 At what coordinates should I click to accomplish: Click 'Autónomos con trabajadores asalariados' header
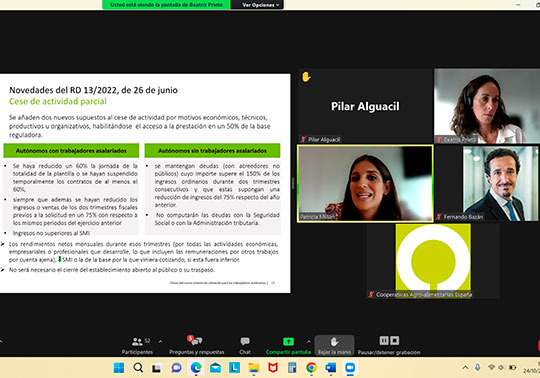coord(71,151)
